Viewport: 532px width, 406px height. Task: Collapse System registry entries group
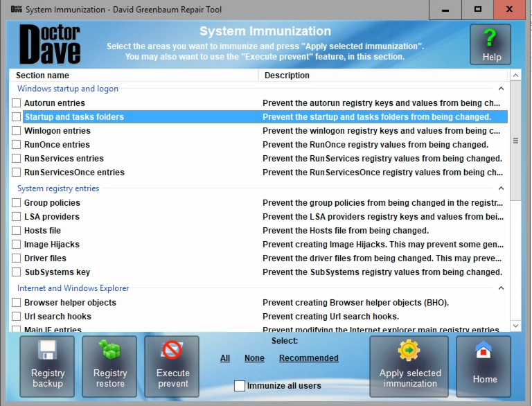point(500,188)
